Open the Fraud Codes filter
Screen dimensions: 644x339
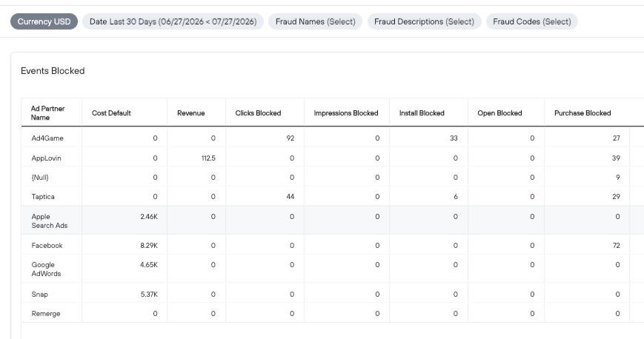[532, 21]
